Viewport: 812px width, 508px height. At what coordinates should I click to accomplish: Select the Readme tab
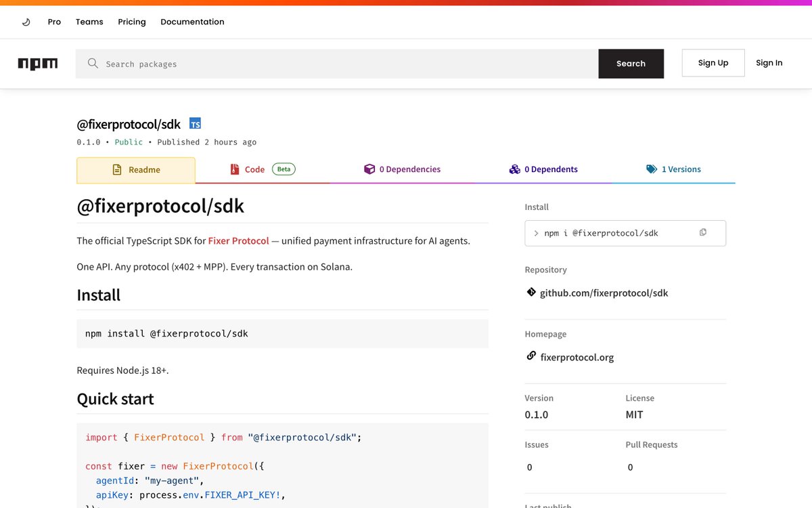click(x=136, y=170)
